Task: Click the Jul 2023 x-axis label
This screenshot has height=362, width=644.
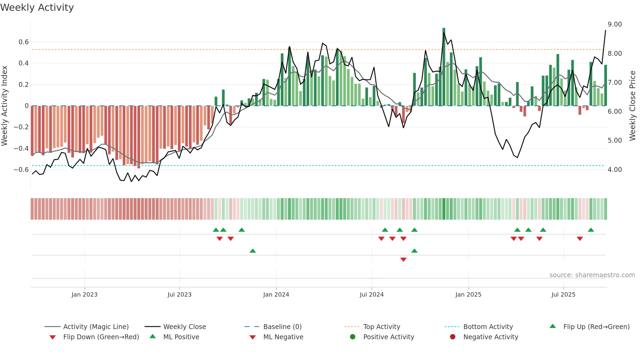Action: point(180,294)
